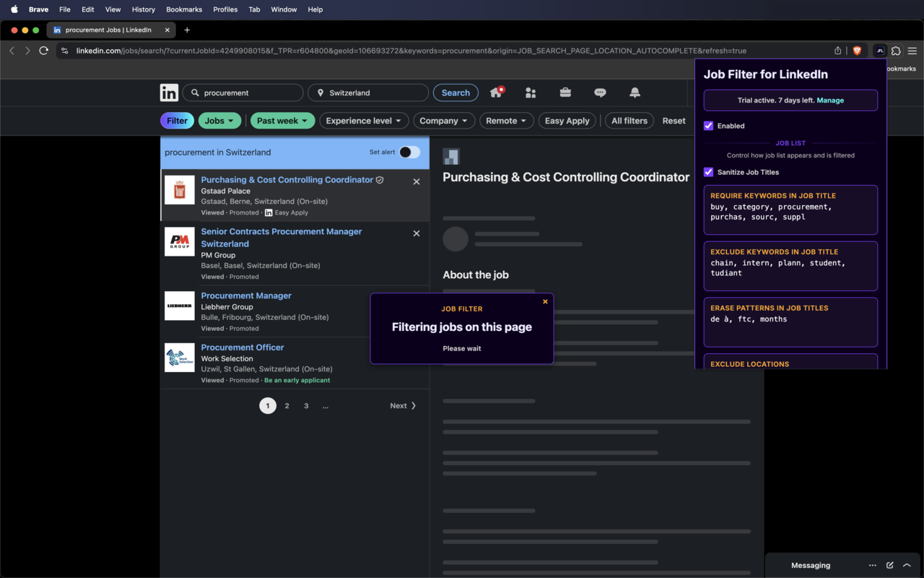Open LinkedIn Home icon with notification
Image resolution: width=924 pixels, height=578 pixels.
click(x=497, y=92)
